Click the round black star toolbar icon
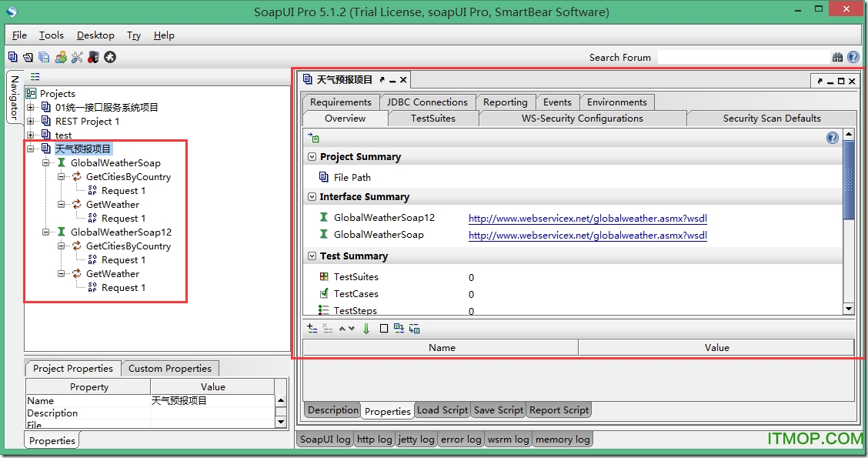Viewport: 868px width, 458px height. click(110, 57)
